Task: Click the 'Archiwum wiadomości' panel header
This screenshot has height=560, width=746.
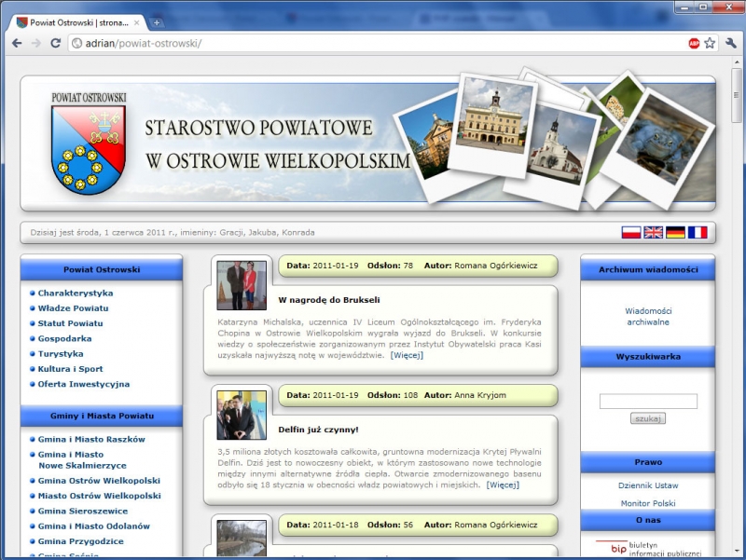Action: click(x=648, y=269)
